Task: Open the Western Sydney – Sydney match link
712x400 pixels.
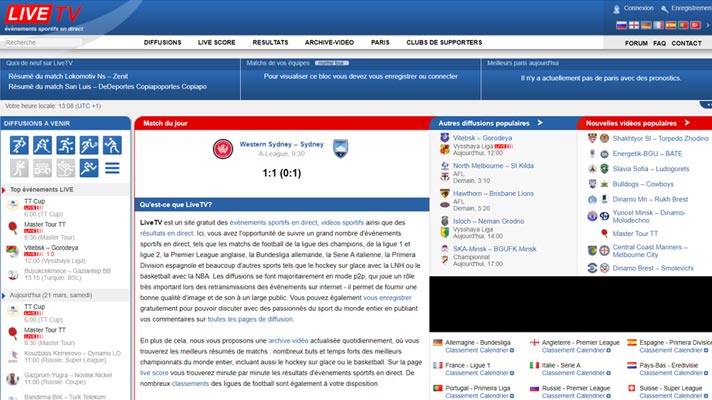Action: 282,144
